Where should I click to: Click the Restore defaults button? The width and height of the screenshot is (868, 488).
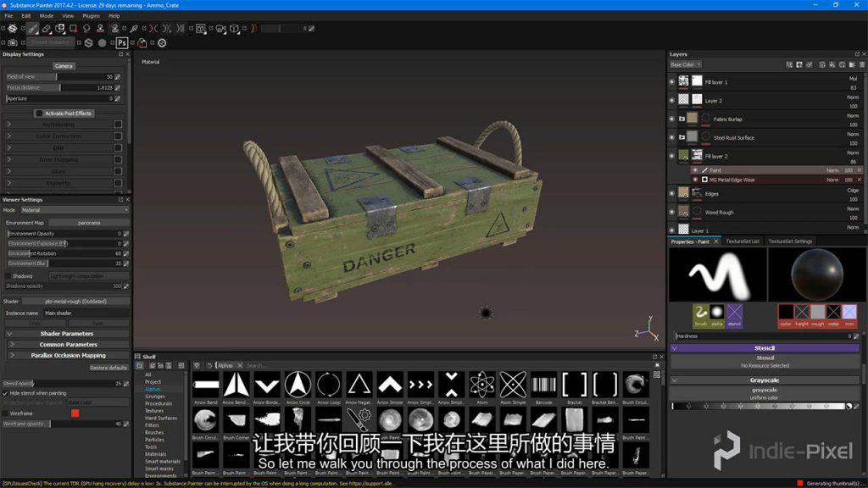click(x=108, y=368)
